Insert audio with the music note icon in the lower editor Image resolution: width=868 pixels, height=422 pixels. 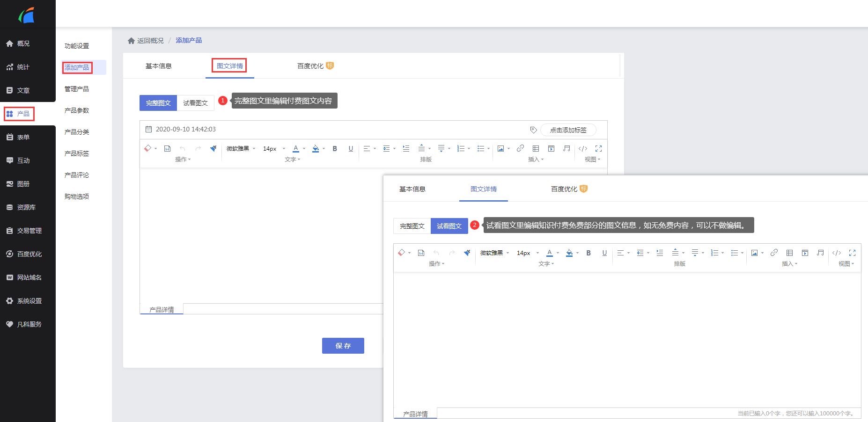point(820,253)
